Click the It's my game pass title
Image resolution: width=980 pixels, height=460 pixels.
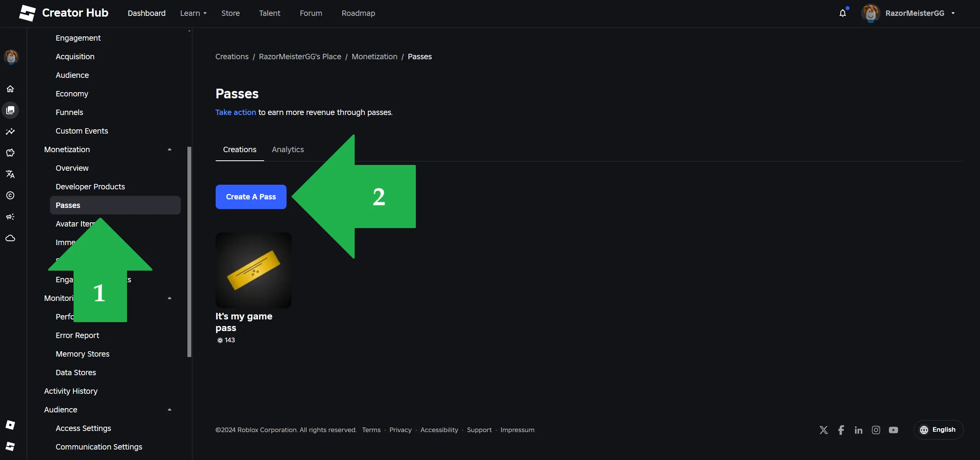pyautogui.click(x=244, y=322)
